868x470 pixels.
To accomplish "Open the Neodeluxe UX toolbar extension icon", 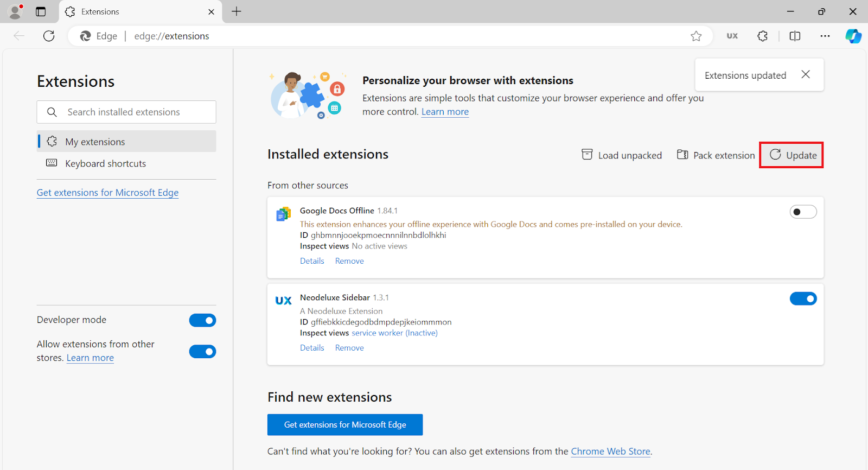I will [732, 36].
